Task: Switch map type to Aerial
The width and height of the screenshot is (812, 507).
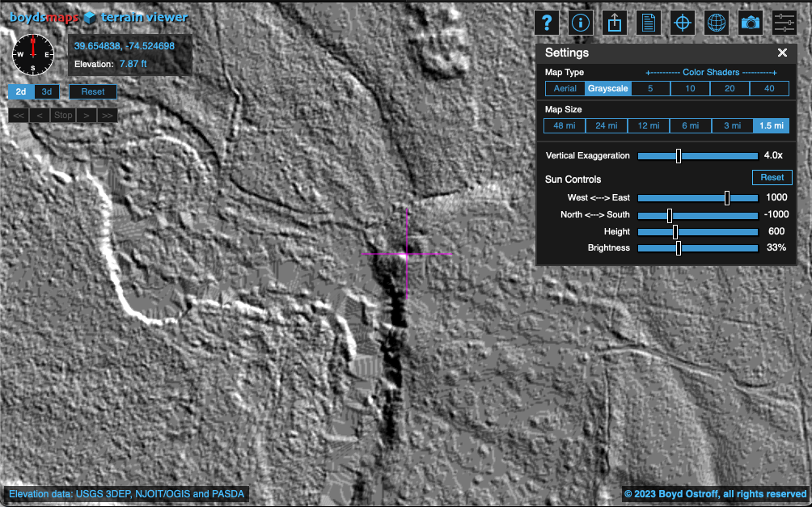Action: tap(565, 88)
